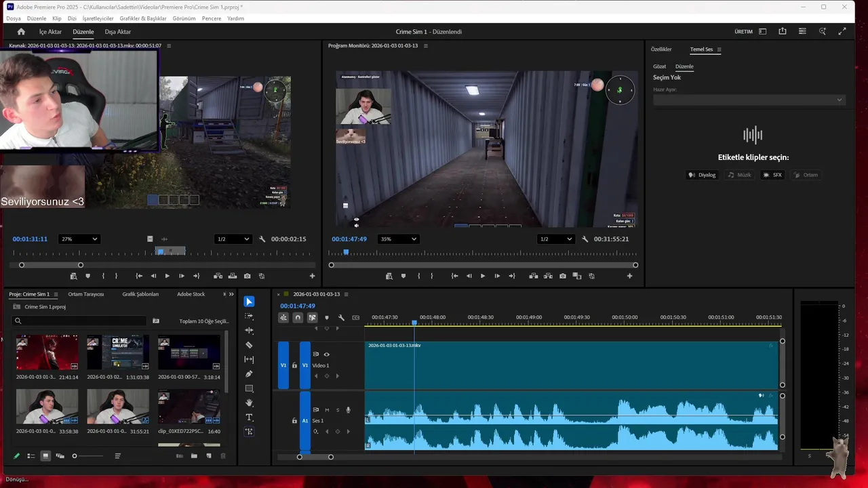Screen dimensions: 868x488
Task: Select the Hand tool
Action: coord(249,403)
